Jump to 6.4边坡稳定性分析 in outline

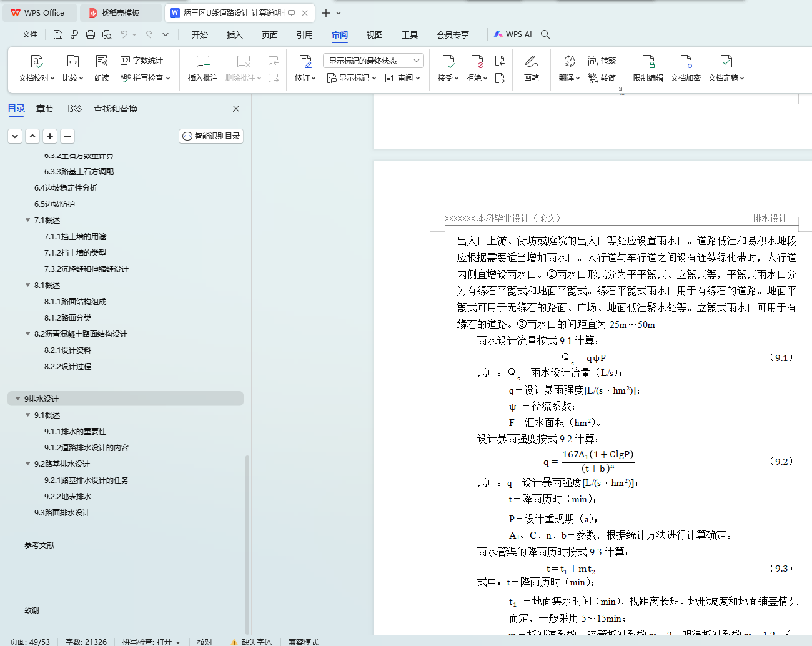click(x=66, y=187)
